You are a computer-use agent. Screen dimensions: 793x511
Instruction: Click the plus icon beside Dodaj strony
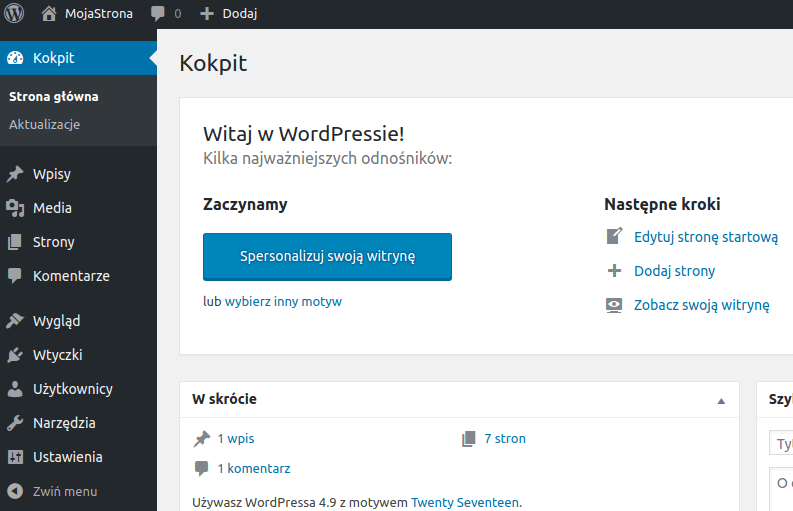(x=614, y=271)
